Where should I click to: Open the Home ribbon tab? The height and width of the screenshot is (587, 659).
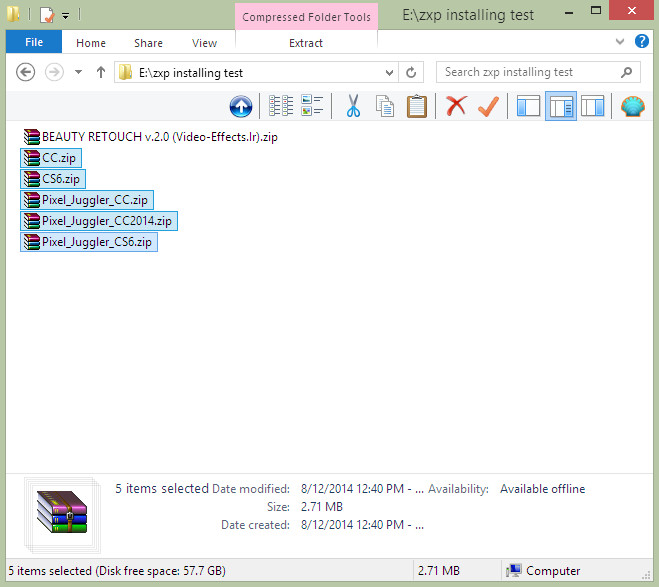pyautogui.click(x=91, y=43)
